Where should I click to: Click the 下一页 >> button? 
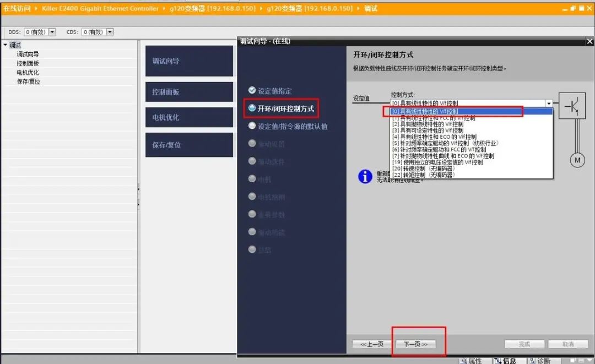click(x=415, y=344)
